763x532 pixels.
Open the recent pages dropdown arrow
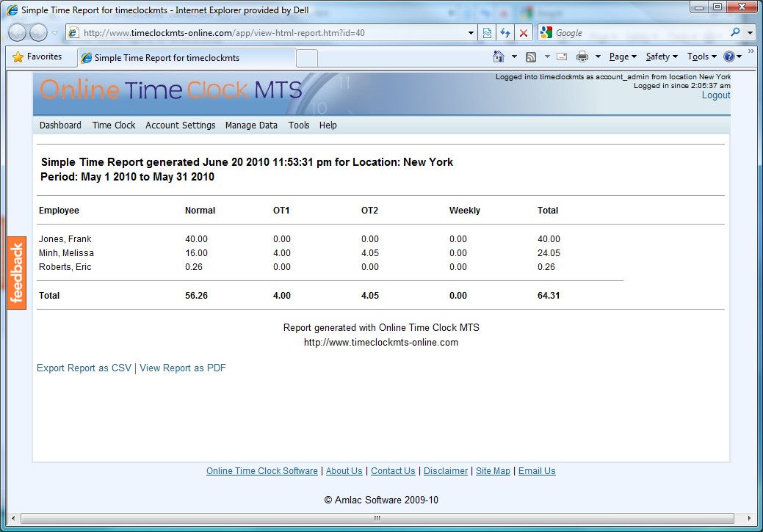pos(54,33)
